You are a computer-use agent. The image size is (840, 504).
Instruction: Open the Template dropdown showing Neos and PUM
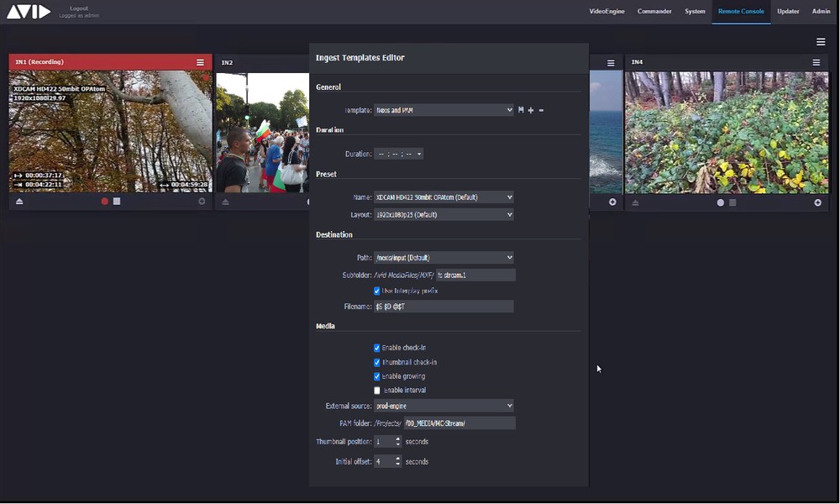tap(444, 109)
